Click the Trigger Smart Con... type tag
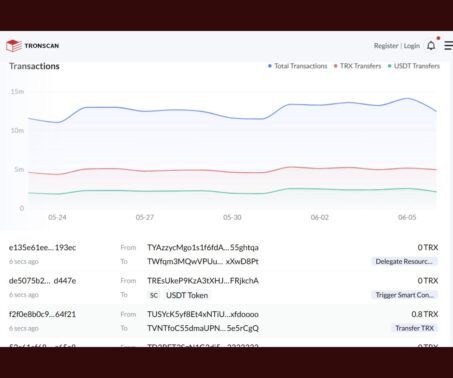 [x=404, y=295]
